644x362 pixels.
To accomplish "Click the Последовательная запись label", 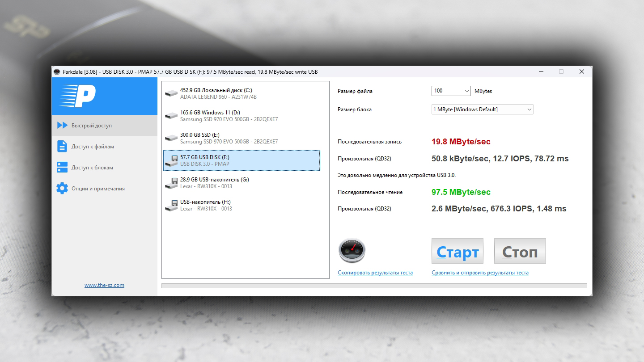I will coord(370,142).
